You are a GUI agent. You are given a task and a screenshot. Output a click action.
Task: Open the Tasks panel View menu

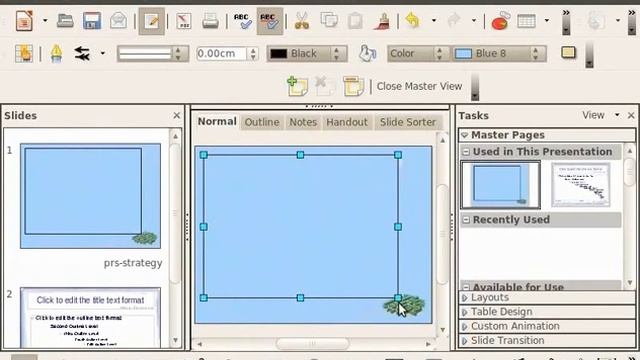click(600, 115)
